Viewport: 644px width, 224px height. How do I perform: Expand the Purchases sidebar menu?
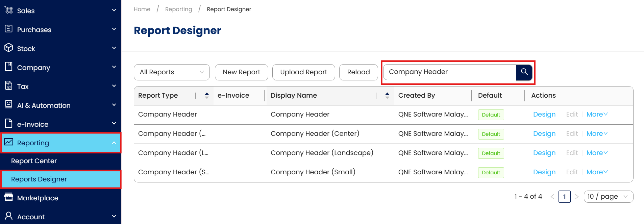tap(61, 30)
